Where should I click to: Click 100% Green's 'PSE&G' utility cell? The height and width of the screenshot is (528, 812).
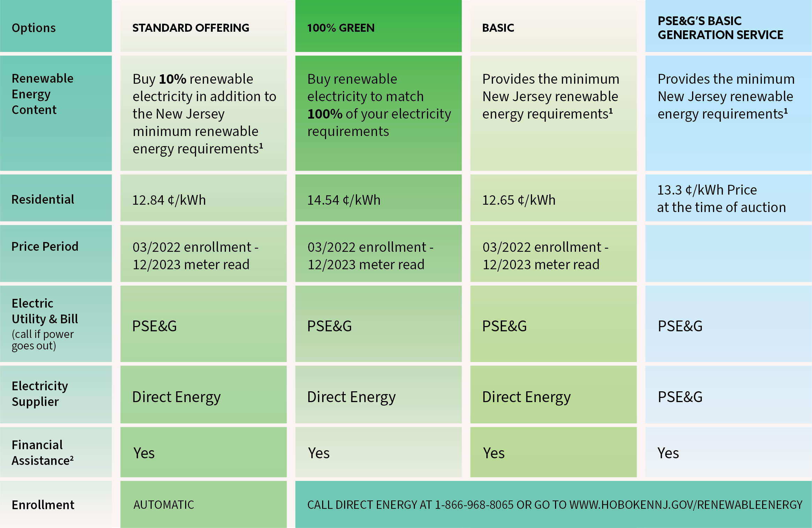[378, 324]
